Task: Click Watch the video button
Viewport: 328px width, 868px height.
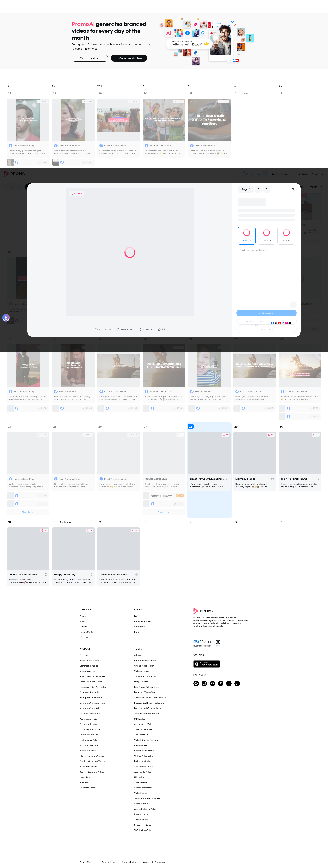Action: point(90,58)
